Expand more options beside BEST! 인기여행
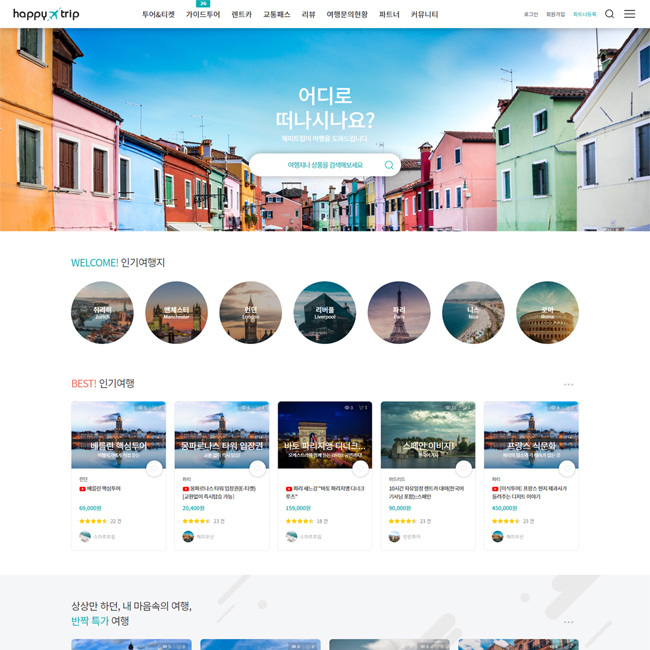The height and width of the screenshot is (650, 650). (x=568, y=384)
